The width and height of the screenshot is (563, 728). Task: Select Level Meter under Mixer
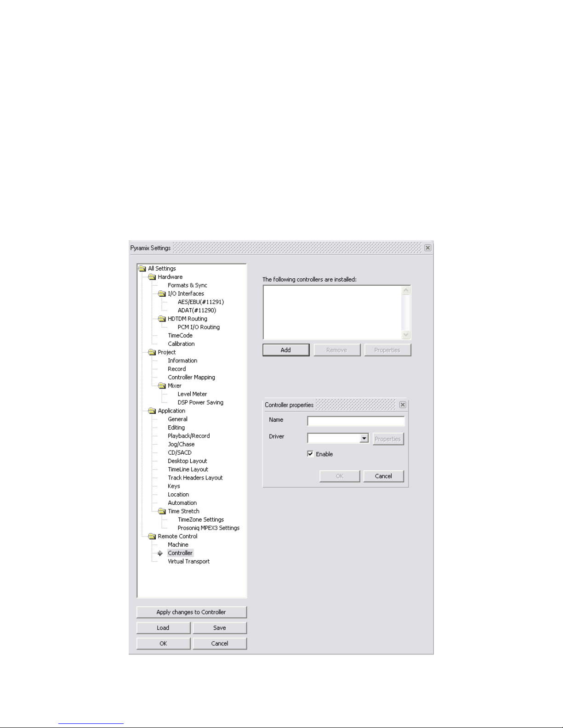click(x=192, y=394)
